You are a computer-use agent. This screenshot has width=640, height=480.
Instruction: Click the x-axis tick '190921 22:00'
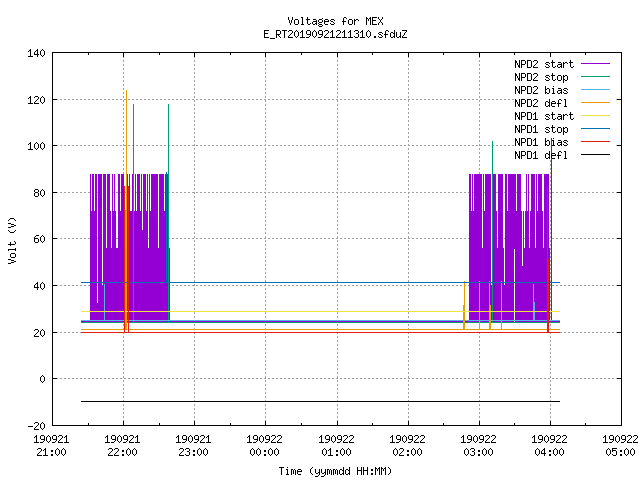pyautogui.click(x=122, y=446)
